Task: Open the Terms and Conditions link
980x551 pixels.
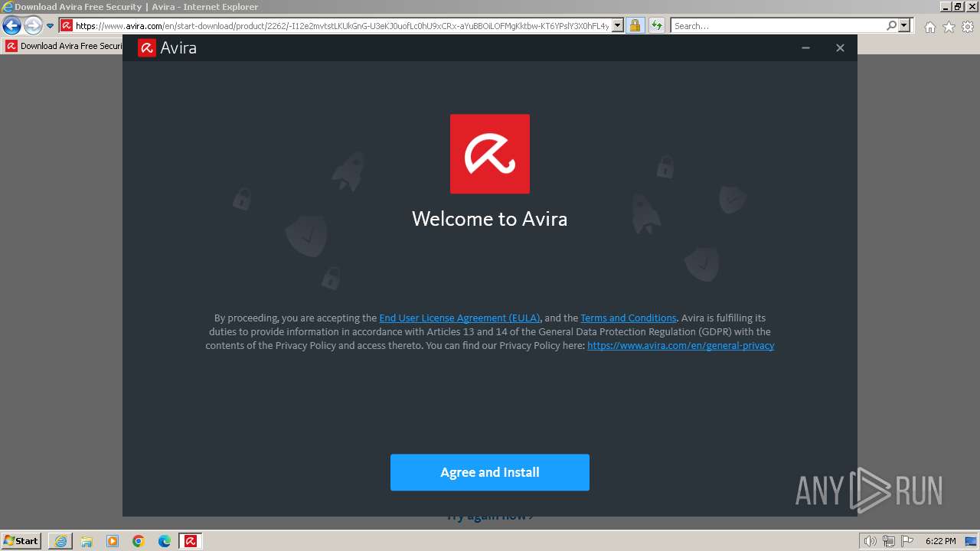Action: 629,318
